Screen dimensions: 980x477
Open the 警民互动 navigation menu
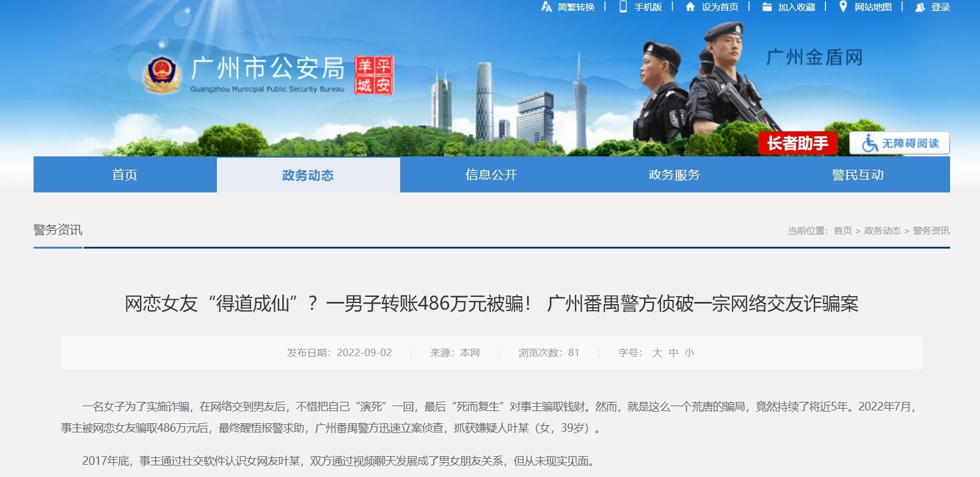[x=858, y=175]
